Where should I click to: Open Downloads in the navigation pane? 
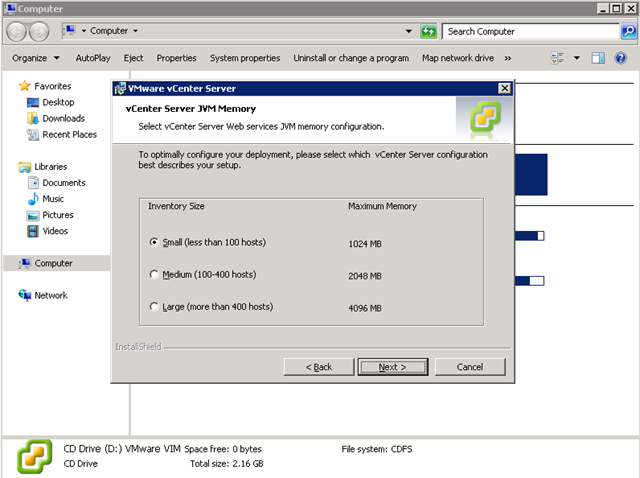(x=64, y=118)
